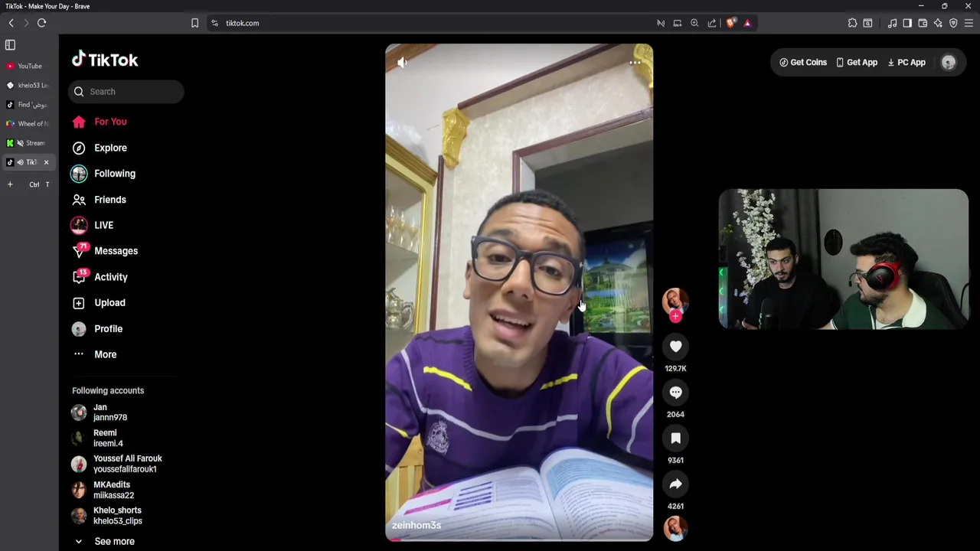Open the video's three-dot options menu
Screen dimensions: 980x551
point(635,63)
